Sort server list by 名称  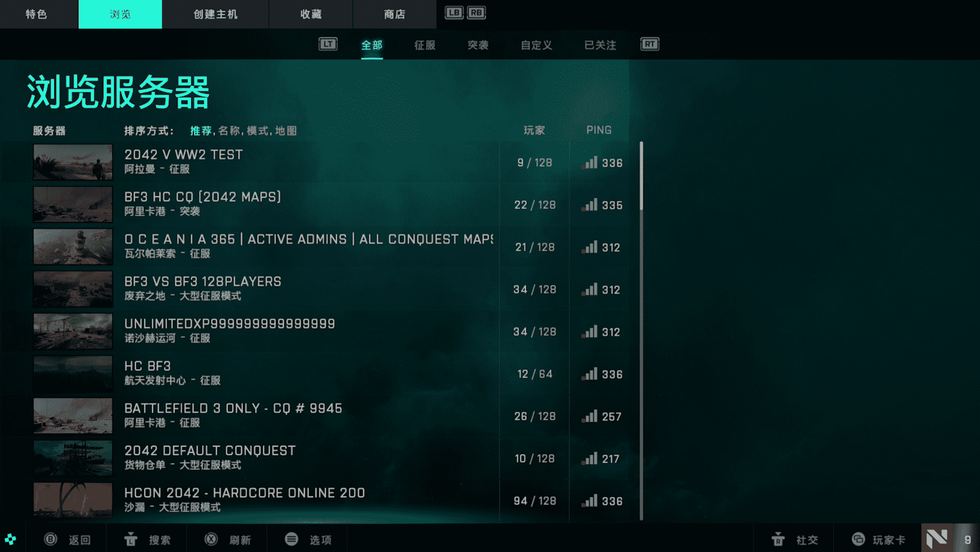coord(229,131)
